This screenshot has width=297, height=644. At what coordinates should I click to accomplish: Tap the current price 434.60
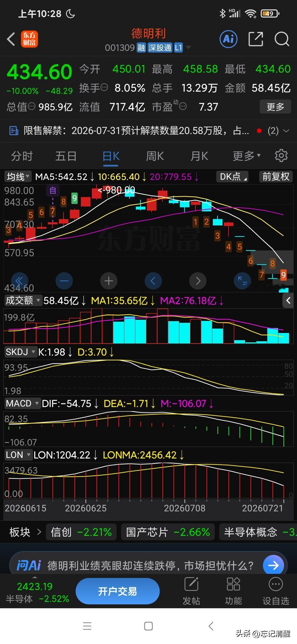39,72
